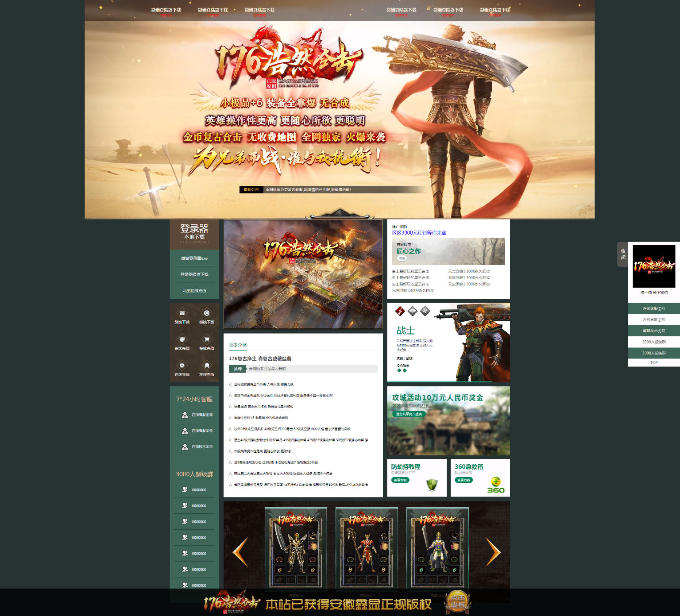Click the 最新公告 announcement ticker text

308,190
